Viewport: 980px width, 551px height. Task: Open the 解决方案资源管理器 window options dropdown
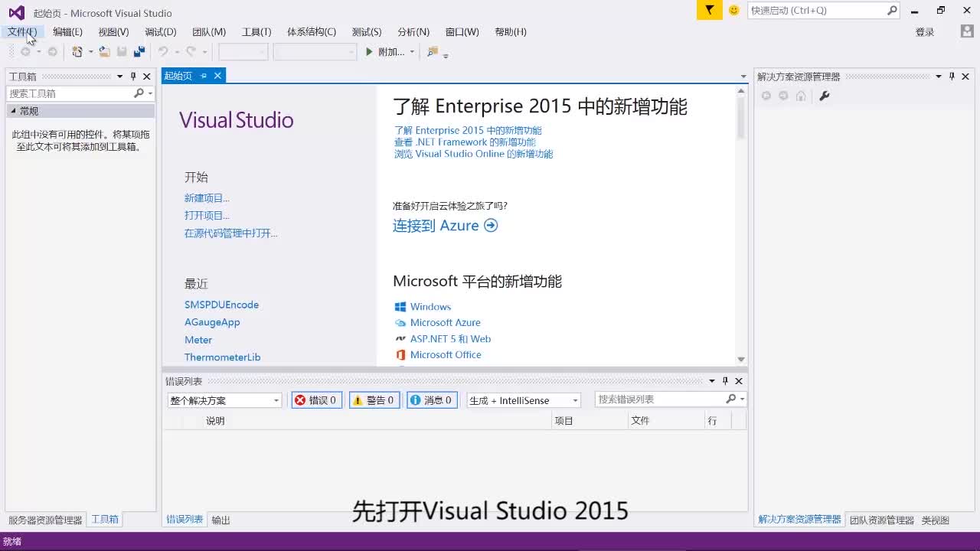point(939,77)
